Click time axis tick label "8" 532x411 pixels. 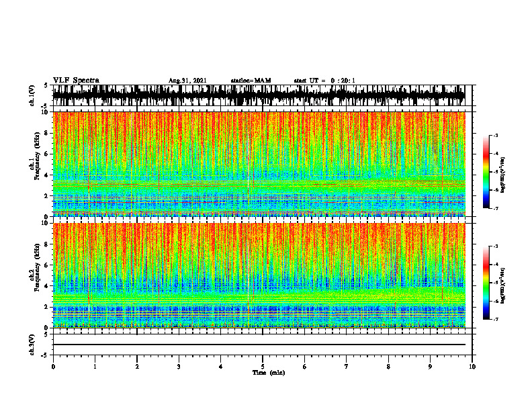(x=388, y=367)
